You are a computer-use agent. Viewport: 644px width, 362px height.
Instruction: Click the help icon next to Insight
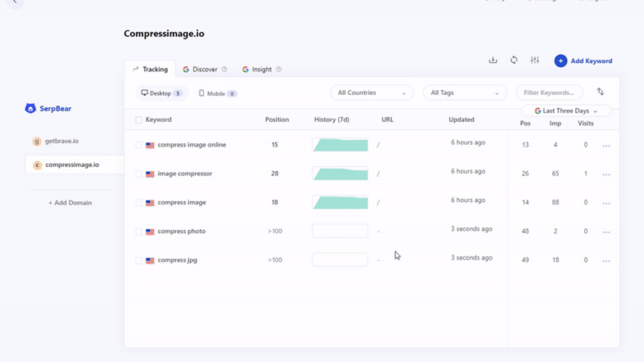tap(279, 69)
